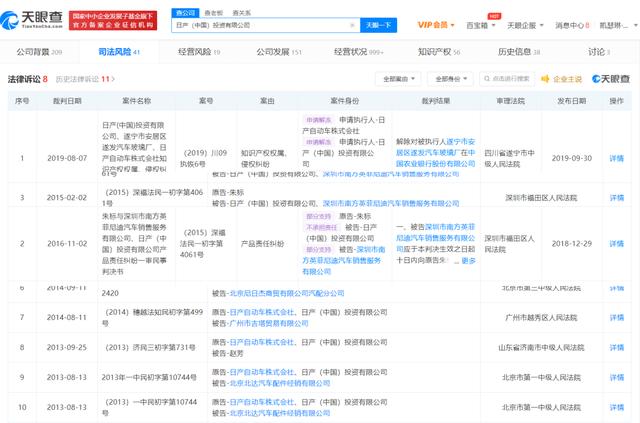The height and width of the screenshot is (423, 640).
Task: Switch to the 公司发展 tab
Action: pos(279,52)
